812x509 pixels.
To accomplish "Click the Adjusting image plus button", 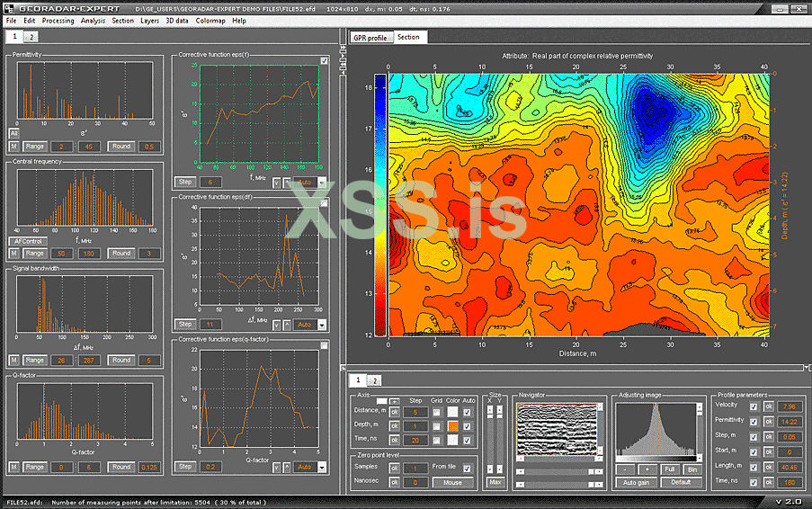I will [647, 469].
